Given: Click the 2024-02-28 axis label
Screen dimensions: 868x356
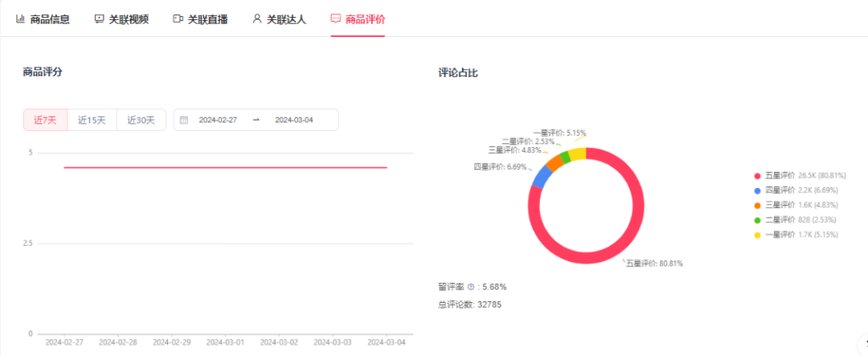Looking at the screenshot, I should [118, 342].
